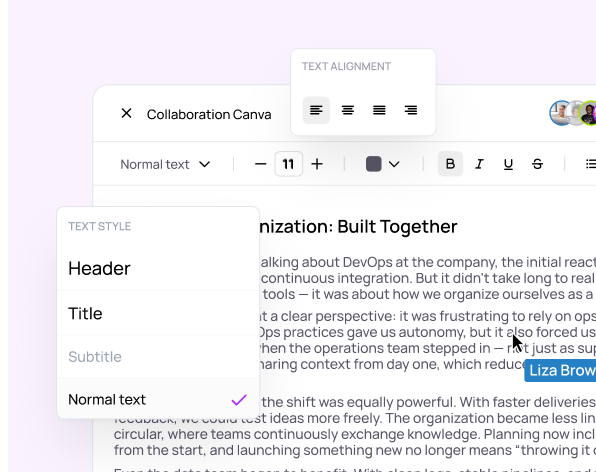The image size is (596, 472).
Task: Click the dark text color swatch
Action: [374, 164]
